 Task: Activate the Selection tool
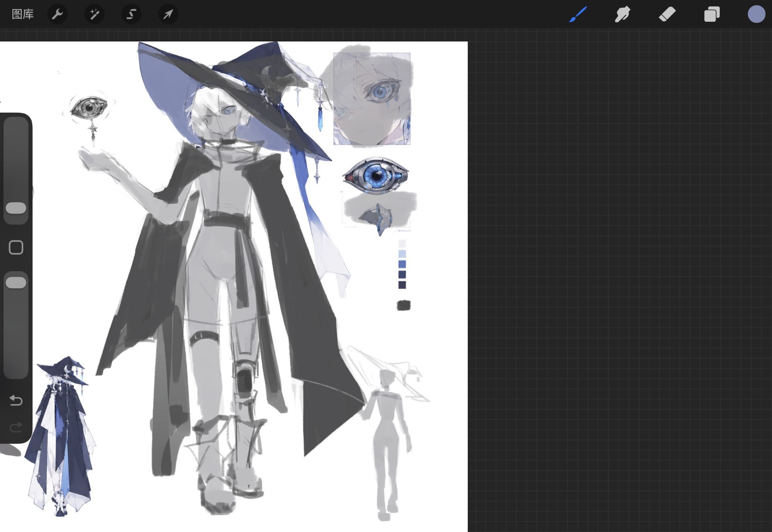pos(131,14)
